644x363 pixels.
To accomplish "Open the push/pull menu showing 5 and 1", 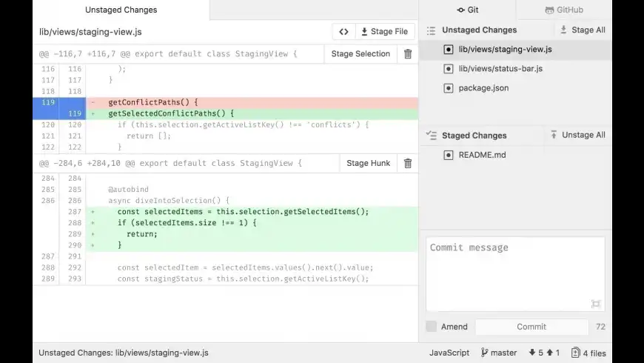I will pos(543,353).
